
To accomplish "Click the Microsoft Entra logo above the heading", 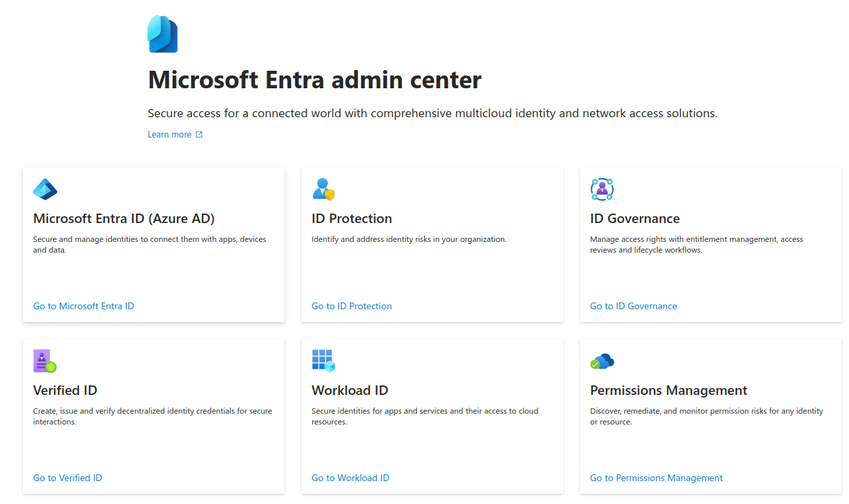I will coord(163,34).
